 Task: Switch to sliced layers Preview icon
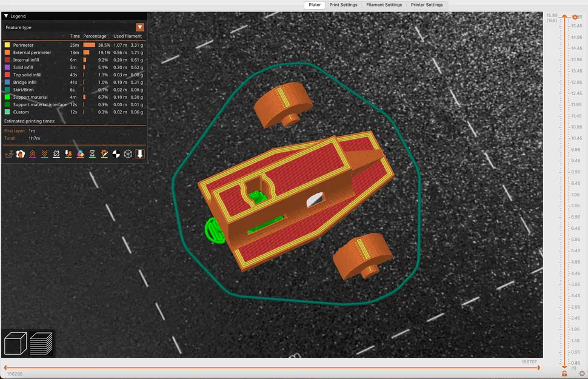pos(41,343)
